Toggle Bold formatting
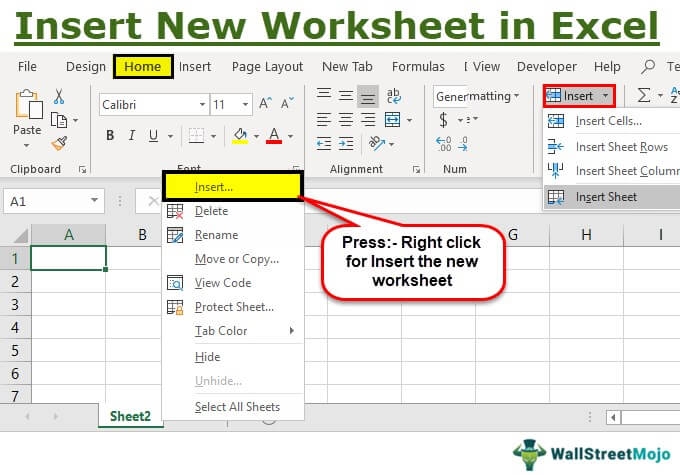Viewport: 680px width, 475px height. [110, 135]
